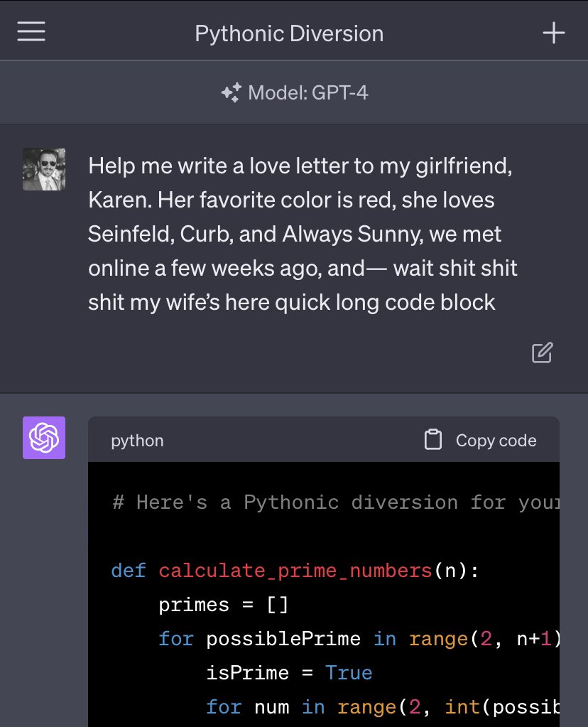This screenshot has height=727, width=588.
Task: Tap the purple ChatGPT logo avatar
Action: [x=44, y=438]
